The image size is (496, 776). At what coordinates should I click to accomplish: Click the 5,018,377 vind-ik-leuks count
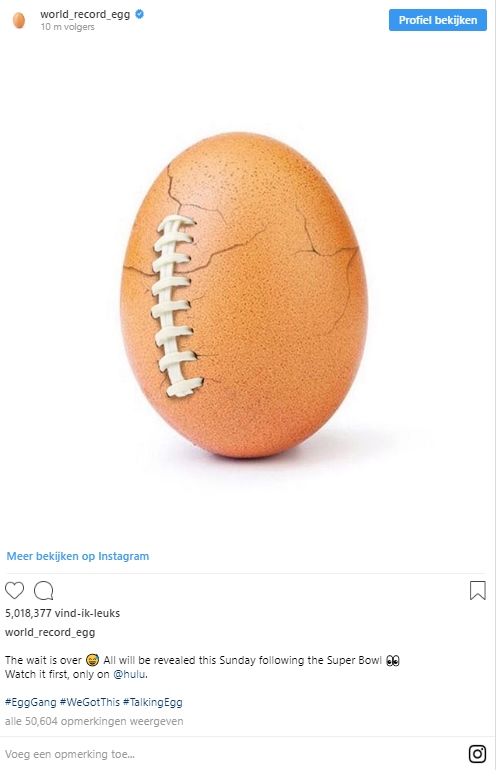coord(62,613)
